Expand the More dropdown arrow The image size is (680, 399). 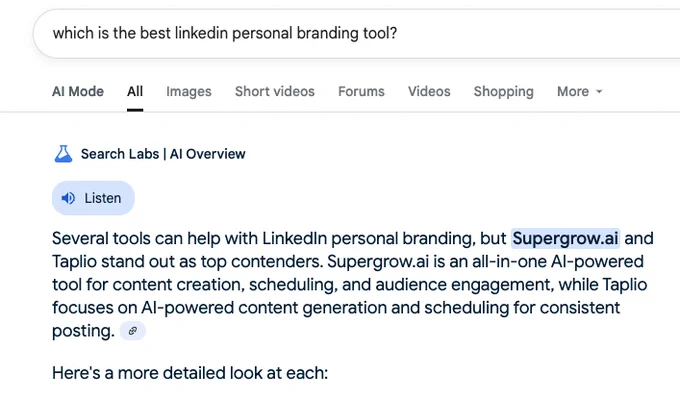[x=599, y=92]
